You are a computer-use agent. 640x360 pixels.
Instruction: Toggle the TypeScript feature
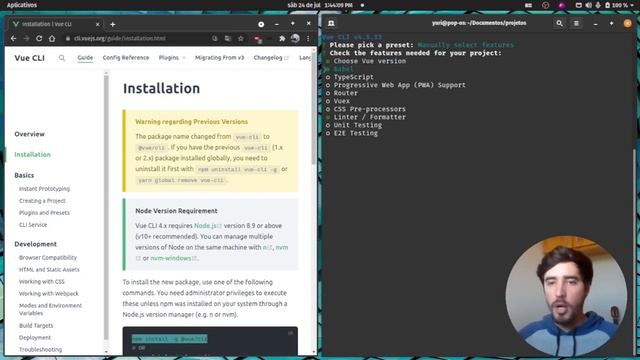pyautogui.click(x=350, y=77)
